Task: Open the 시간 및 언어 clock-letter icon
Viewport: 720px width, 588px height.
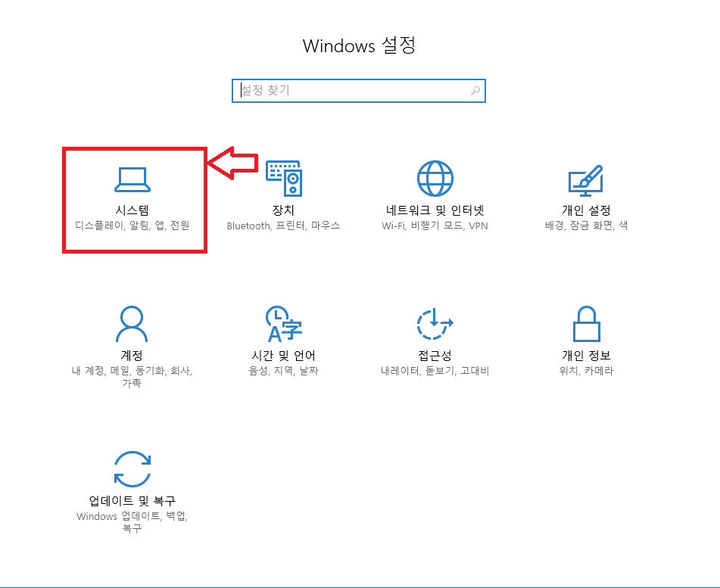Action: [284, 324]
